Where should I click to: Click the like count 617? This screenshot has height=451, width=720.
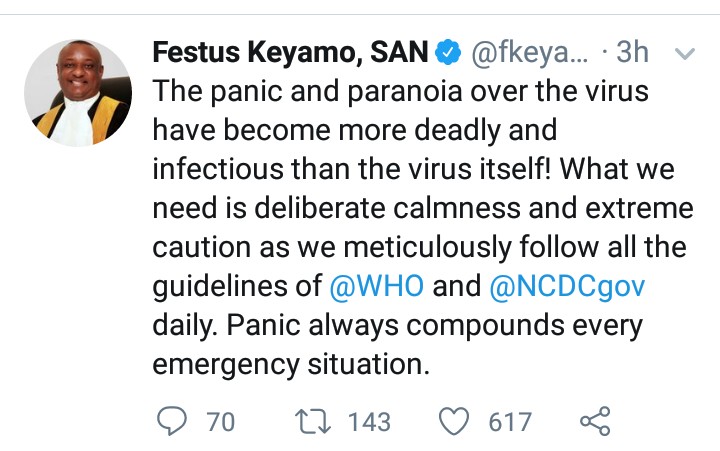pos(509,422)
